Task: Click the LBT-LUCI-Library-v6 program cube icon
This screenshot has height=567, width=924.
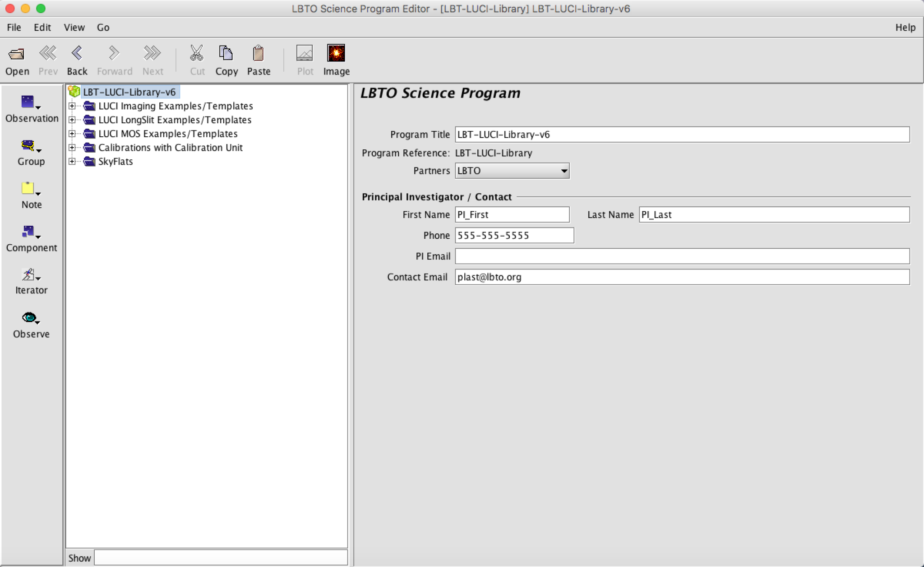Action: coord(74,92)
